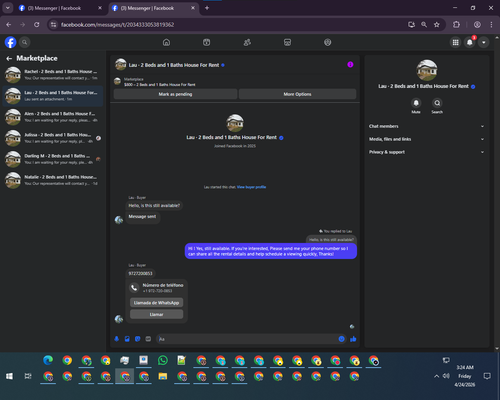Click the Llamar button
This screenshot has width=500, height=400.
click(x=156, y=314)
